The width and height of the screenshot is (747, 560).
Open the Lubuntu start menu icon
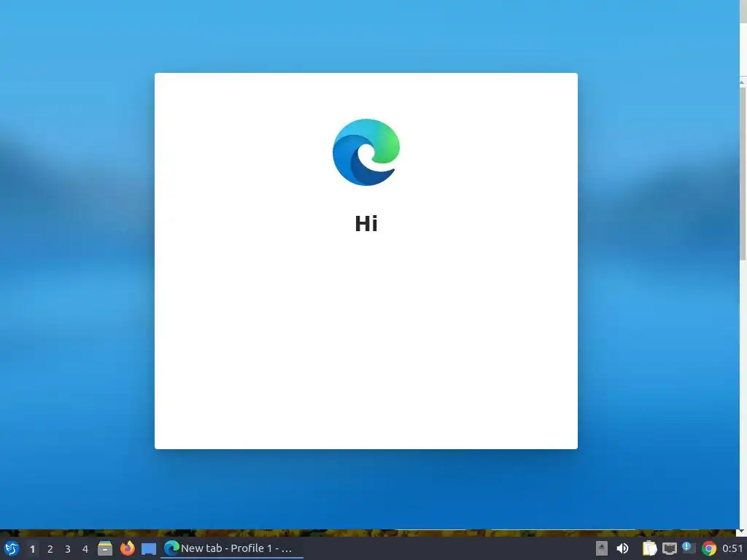tap(11, 548)
